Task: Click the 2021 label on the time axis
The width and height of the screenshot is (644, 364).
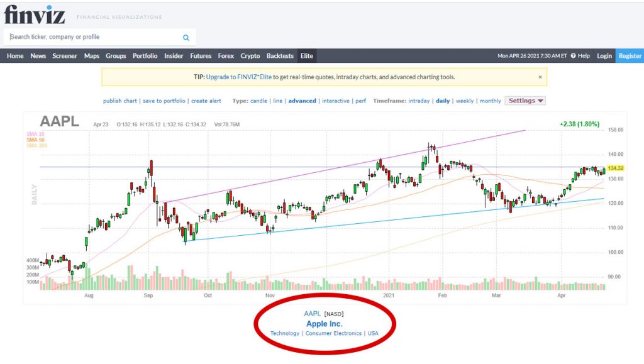Action: [x=389, y=295]
